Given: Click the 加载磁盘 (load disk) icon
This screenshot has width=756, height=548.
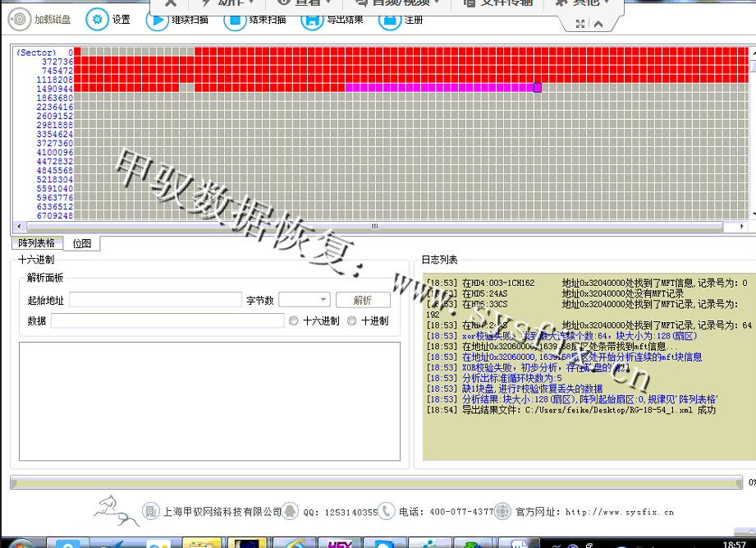Looking at the screenshot, I should [19, 19].
